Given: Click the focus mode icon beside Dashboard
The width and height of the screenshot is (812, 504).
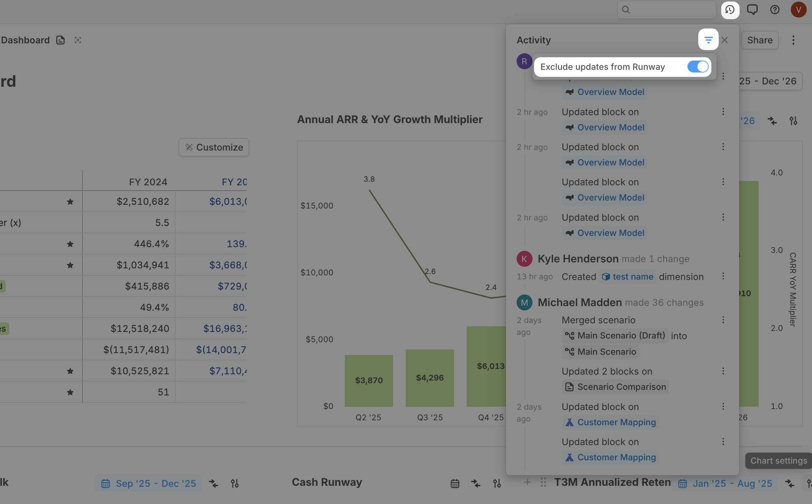Looking at the screenshot, I should point(78,40).
